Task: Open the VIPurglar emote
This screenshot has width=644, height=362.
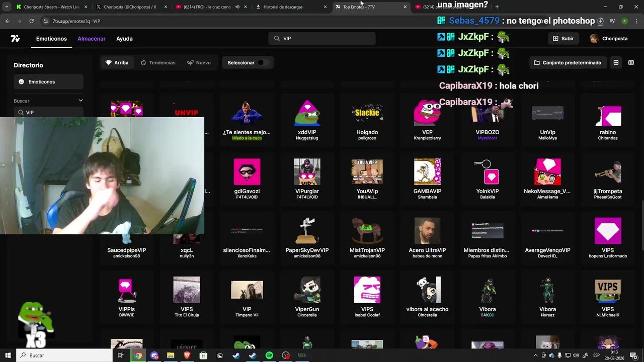Action: pos(307,179)
